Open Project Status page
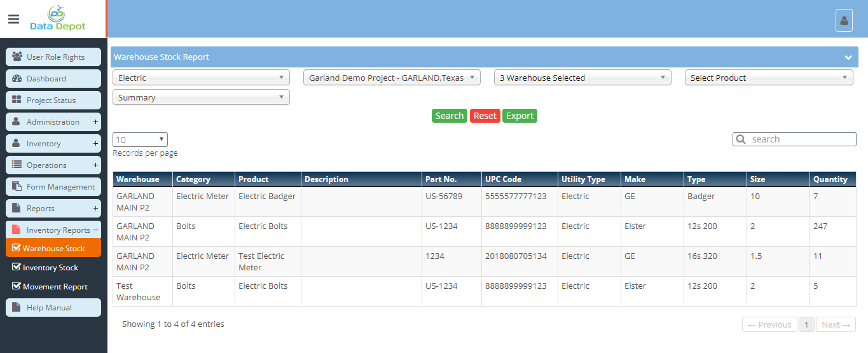 pyautogui.click(x=53, y=100)
